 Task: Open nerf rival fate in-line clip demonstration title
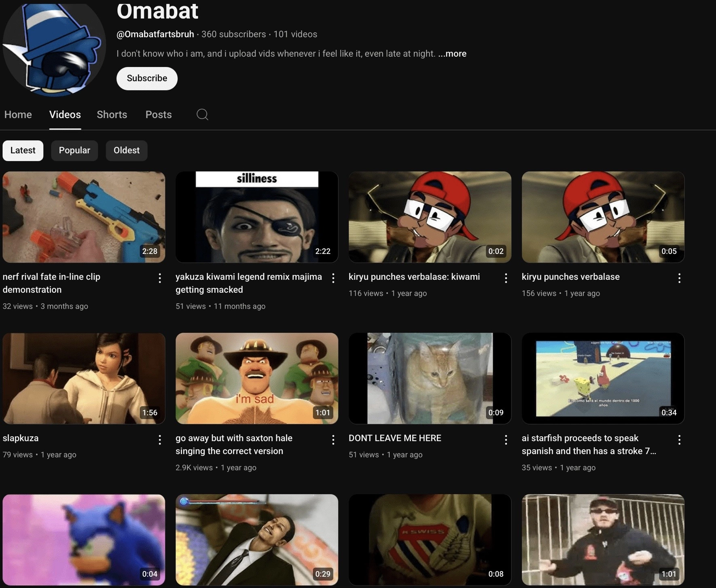coord(51,283)
